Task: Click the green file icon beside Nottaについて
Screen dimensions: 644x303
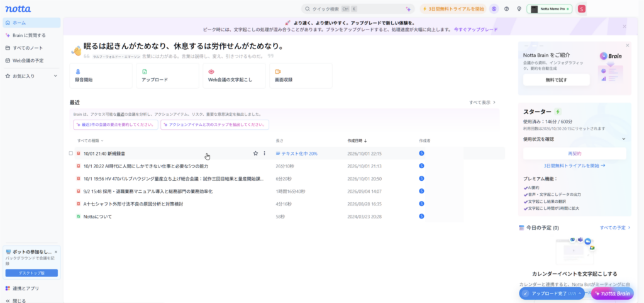Action: [78, 216]
